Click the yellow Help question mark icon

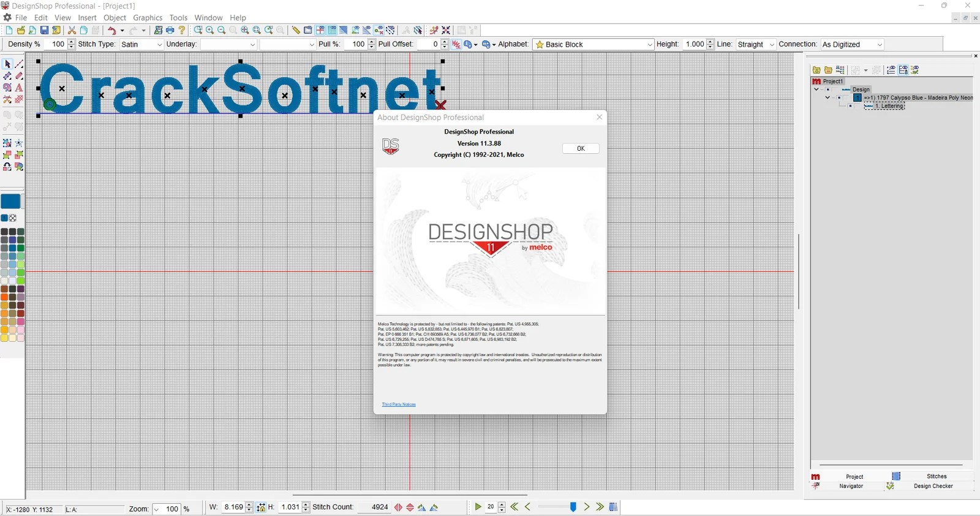pos(182,30)
